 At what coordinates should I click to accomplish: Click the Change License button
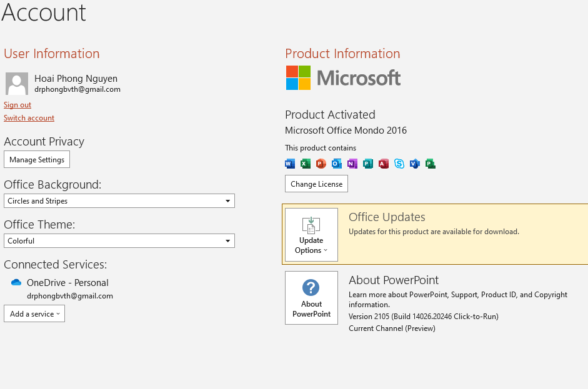click(317, 184)
